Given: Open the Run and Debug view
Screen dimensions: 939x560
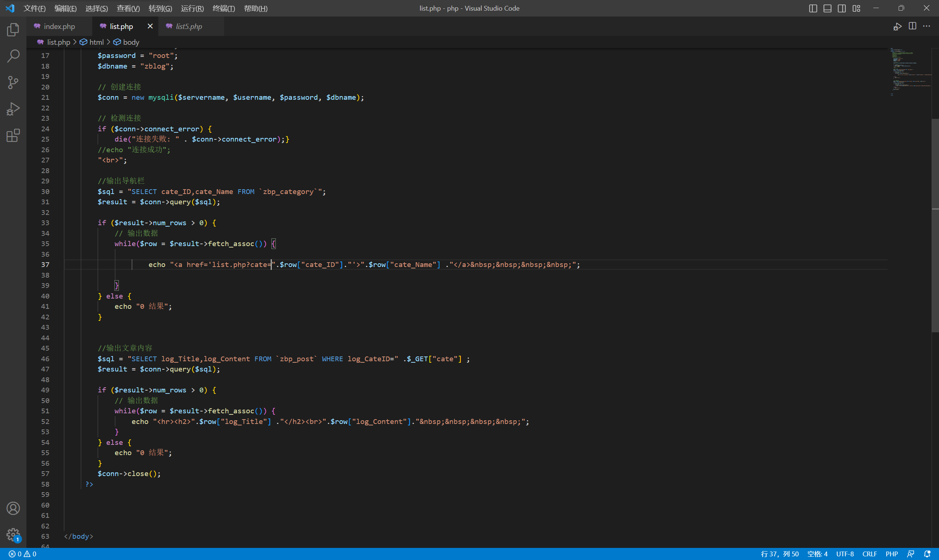Looking at the screenshot, I should coord(13,109).
